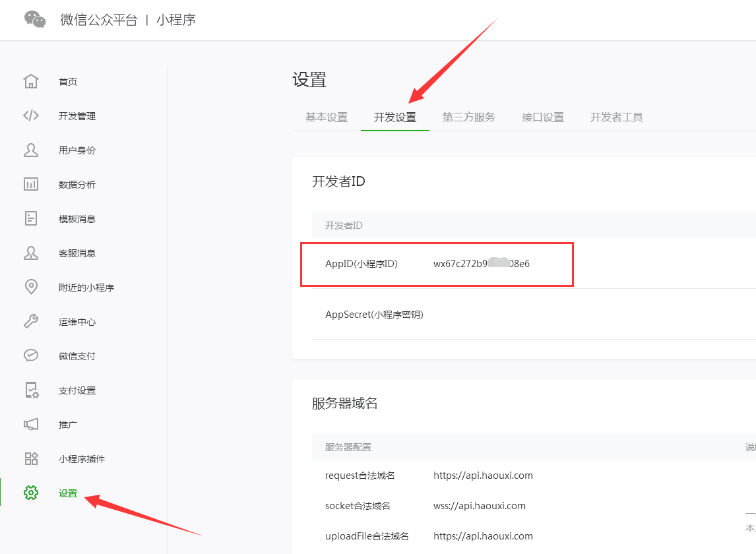This screenshot has height=554, width=756.
Task: Select the 开发设置 tab
Action: (395, 117)
